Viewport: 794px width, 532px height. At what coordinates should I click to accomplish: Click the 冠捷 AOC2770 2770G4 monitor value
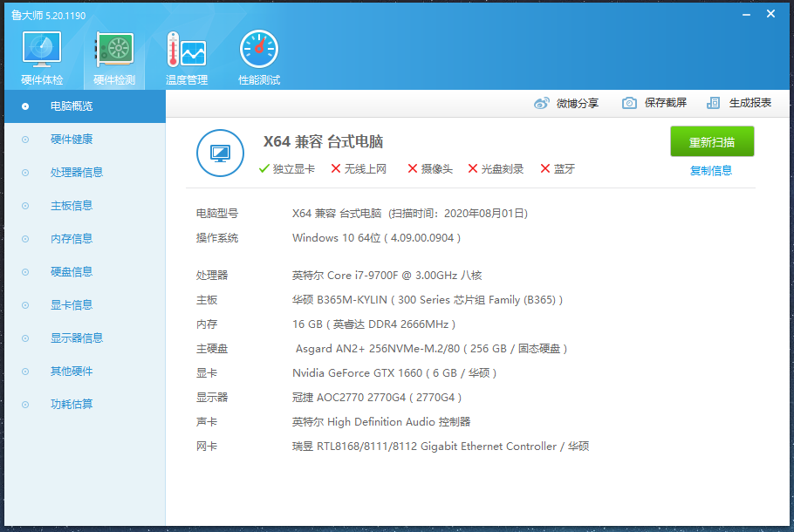click(377, 398)
